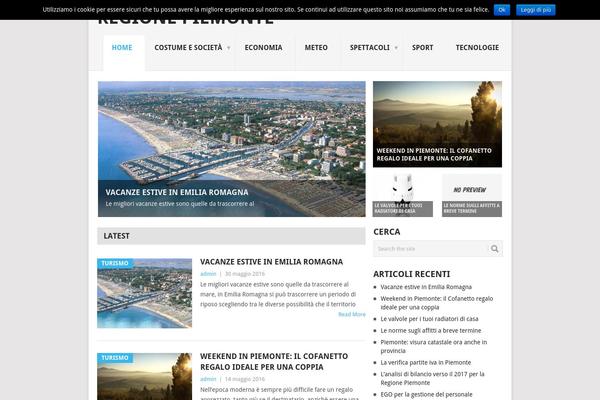Open the Sport section
The height and width of the screenshot is (400, 600).
[x=422, y=48]
